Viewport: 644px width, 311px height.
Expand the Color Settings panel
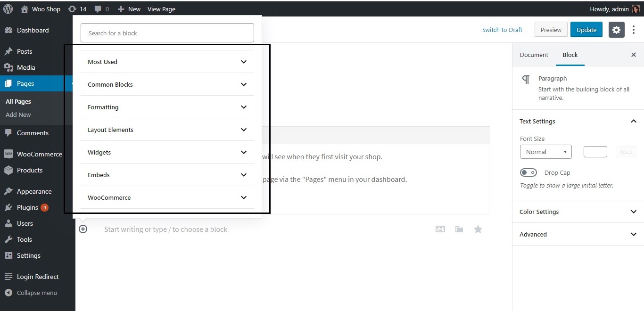pyautogui.click(x=578, y=212)
